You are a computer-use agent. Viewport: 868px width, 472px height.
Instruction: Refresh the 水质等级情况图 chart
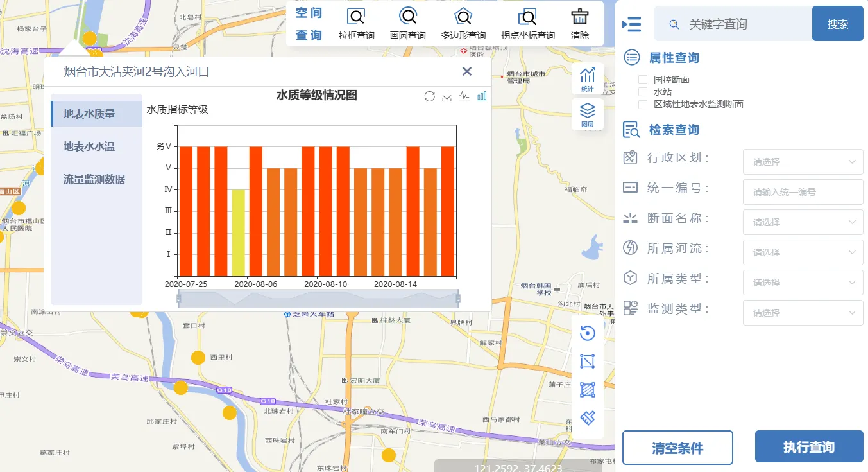tap(430, 96)
